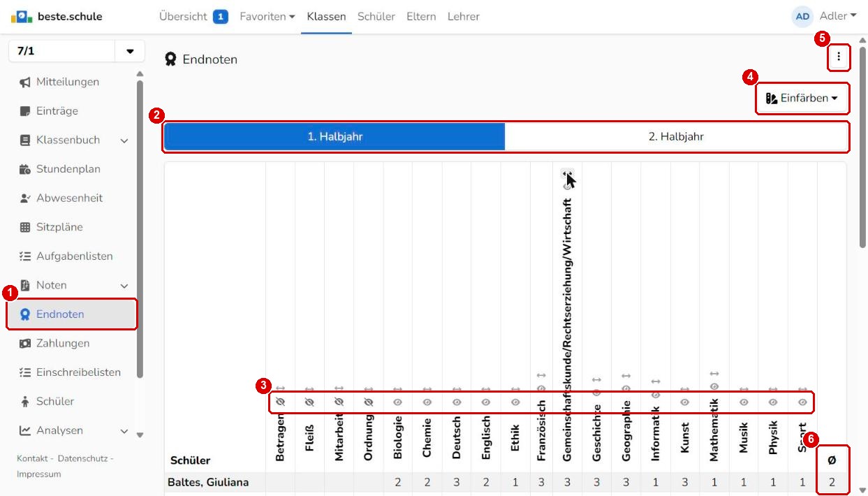Show the hidden Fleiß column

pos(310,402)
